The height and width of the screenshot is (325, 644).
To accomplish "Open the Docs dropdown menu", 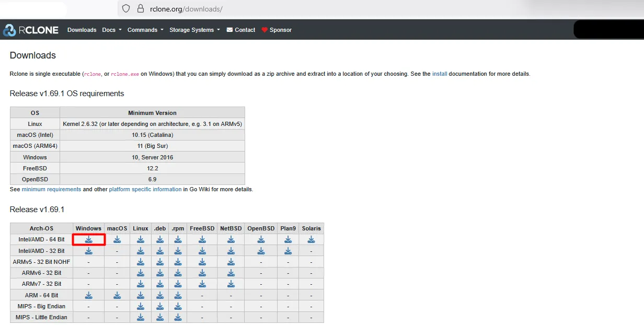I will 112,30.
